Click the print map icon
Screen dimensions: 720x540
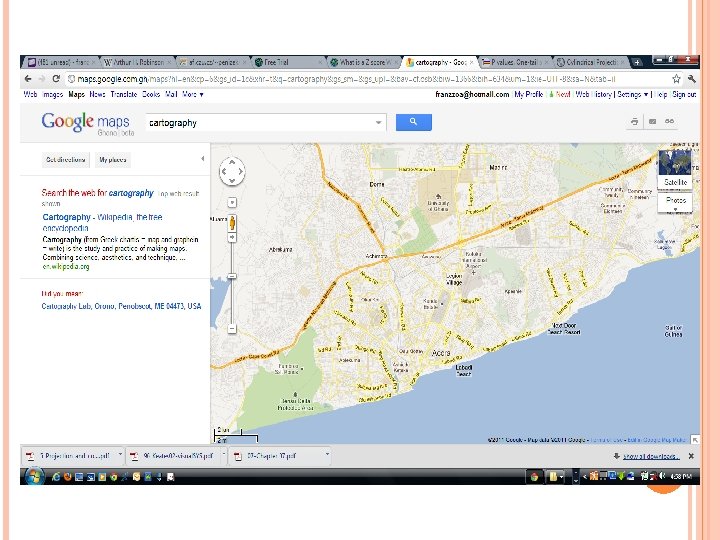tap(635, 122)
